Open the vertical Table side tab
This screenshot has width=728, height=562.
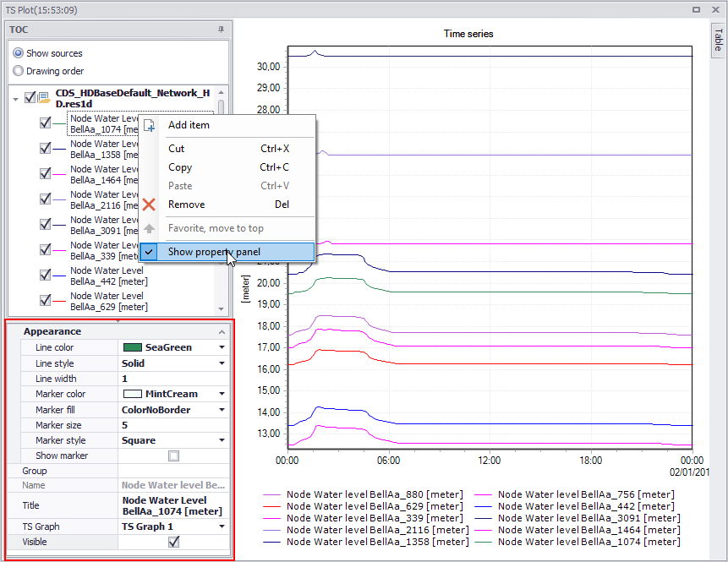click(x=718, y=40)
